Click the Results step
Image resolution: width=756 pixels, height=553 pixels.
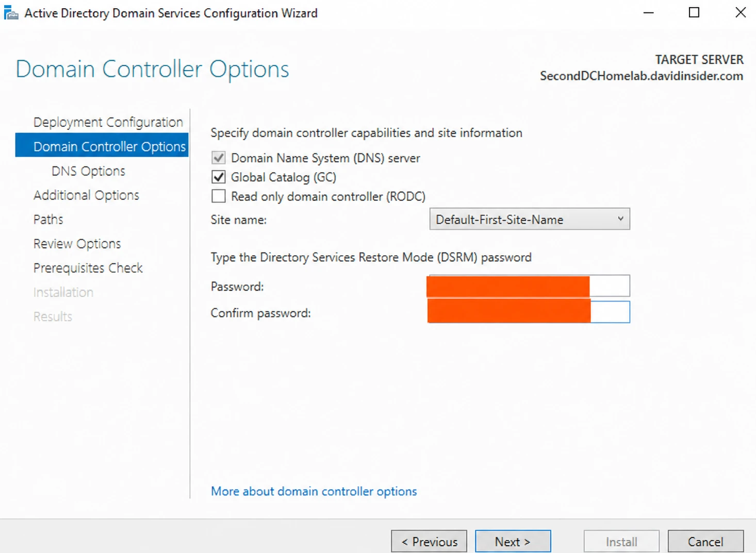[53, 316]
